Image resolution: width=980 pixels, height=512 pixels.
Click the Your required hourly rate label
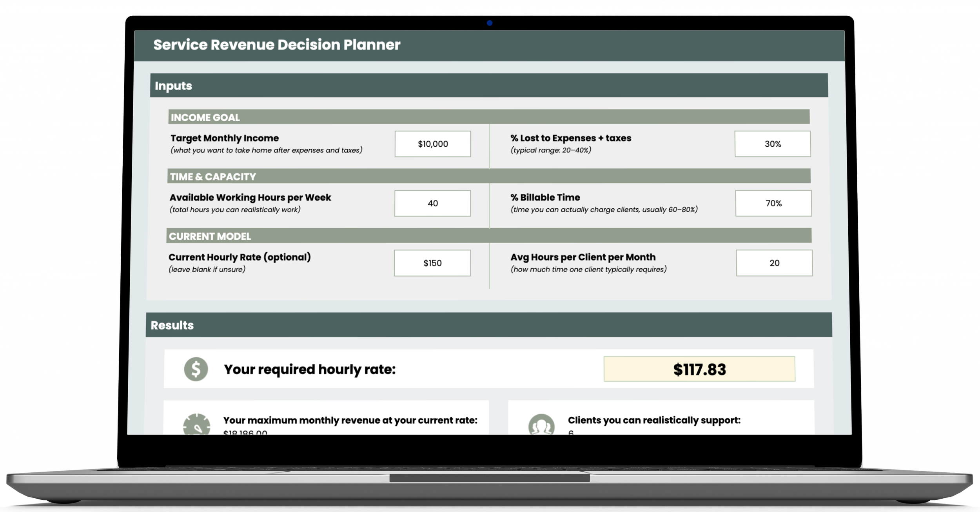tap(310, 369)
